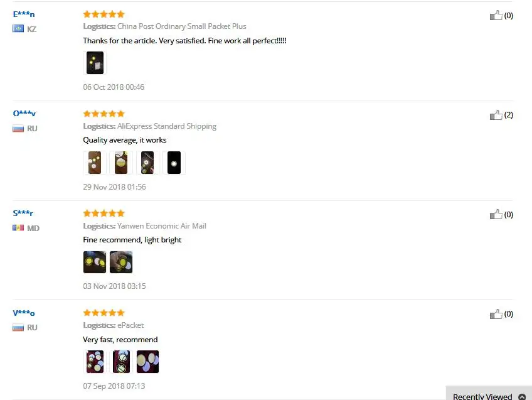Open reviewer profile S***r
The height and width of the screenshot is (400, 532).
pos(23,214)
